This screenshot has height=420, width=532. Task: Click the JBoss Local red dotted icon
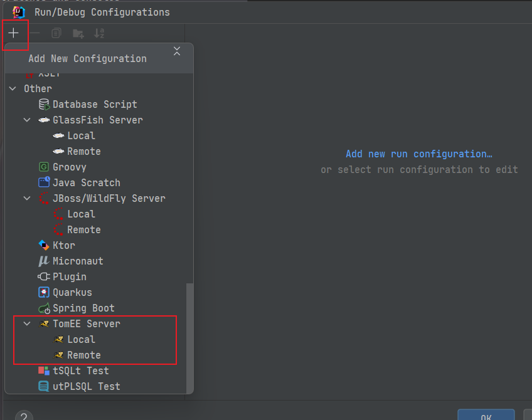coord(58,214)
